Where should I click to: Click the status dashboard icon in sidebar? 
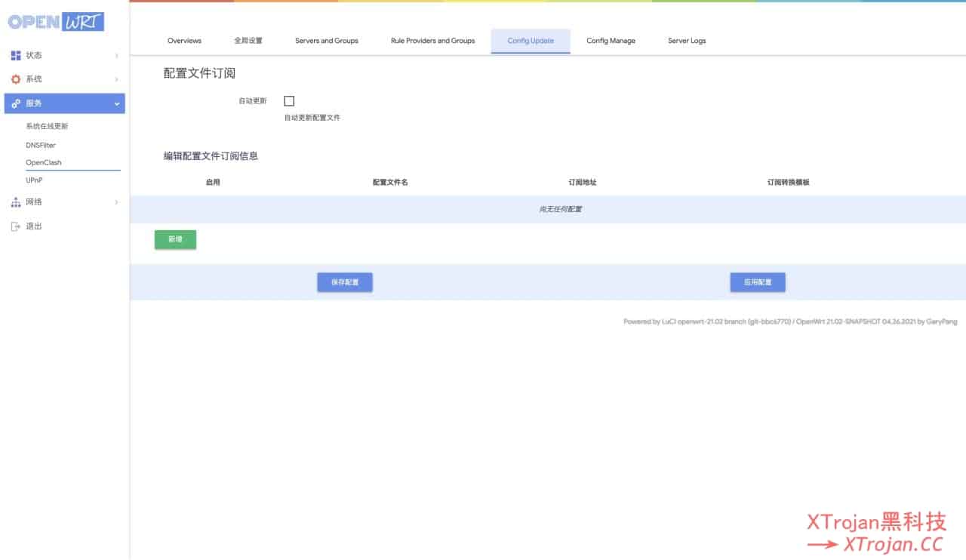(x=16, y=55)
